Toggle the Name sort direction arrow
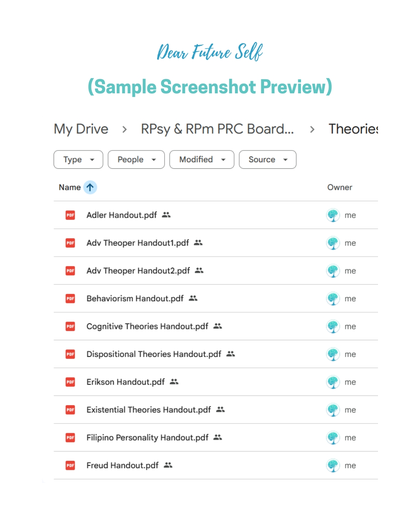Viewport: 420px width, 525px height. [x=90, y=187]
